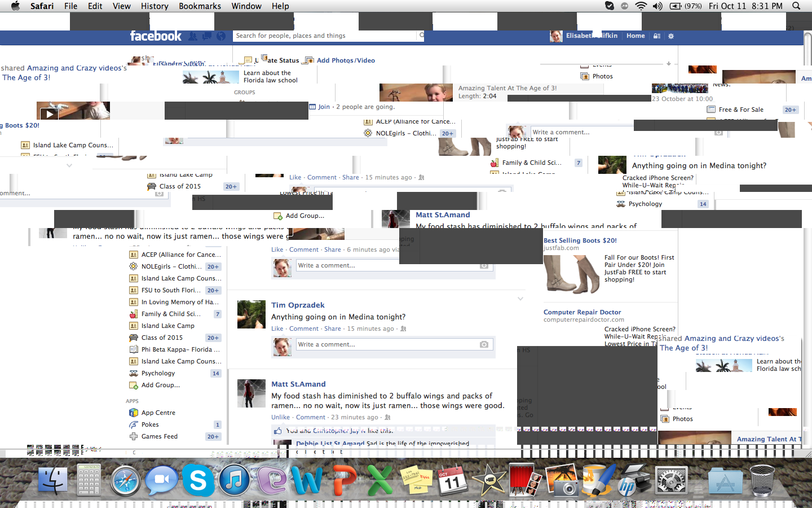
Task: Launch Skype from the Dock
Action: pos(198,481)
